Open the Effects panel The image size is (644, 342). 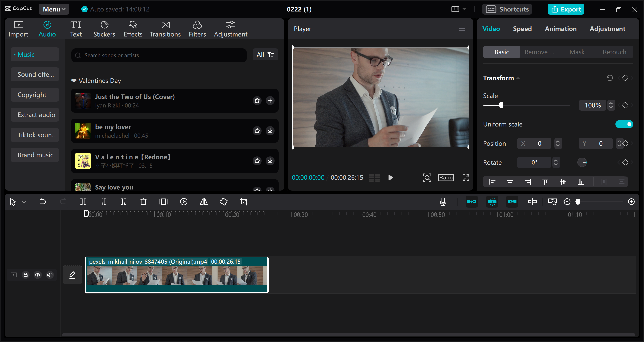coord(133,28)
